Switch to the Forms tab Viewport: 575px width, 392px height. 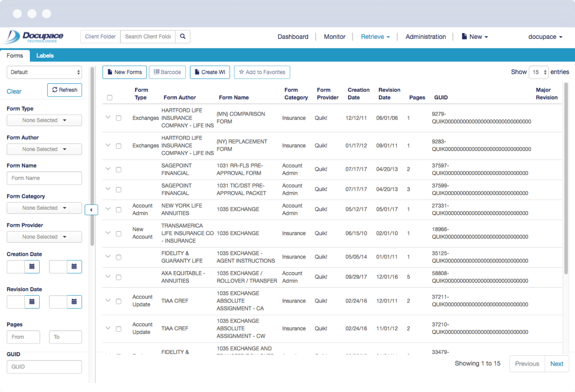(x=15, y=56)
